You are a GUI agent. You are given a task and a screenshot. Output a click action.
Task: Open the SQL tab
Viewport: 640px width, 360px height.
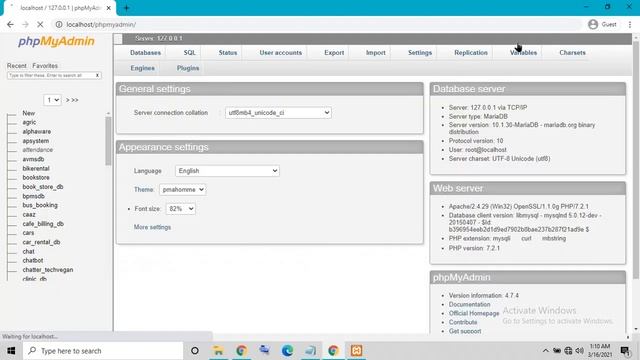click(189, 53)
